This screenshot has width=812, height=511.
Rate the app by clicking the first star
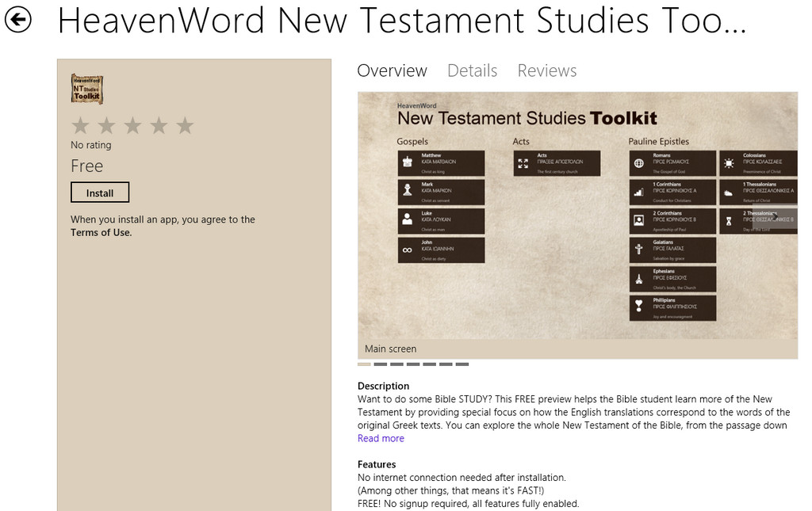coord(80,124)
